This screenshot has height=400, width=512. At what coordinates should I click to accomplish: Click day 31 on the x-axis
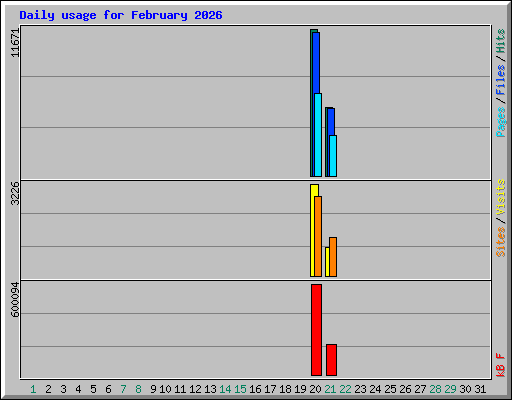pyautogui.click(x=480, y=389)
